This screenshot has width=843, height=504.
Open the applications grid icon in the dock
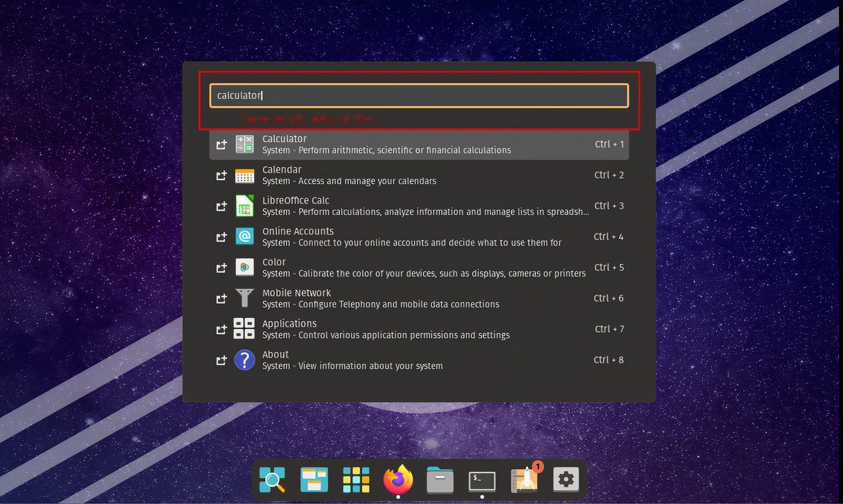click(355, 479)
